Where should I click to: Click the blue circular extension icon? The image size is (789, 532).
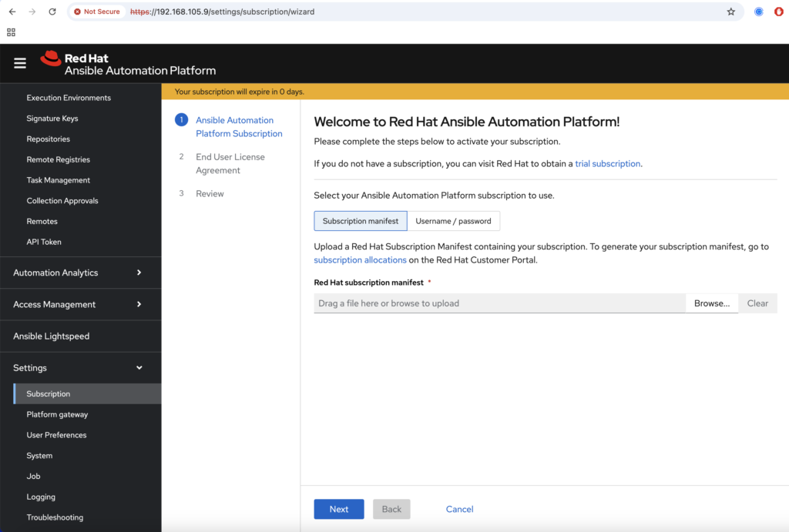coord(759,12)
